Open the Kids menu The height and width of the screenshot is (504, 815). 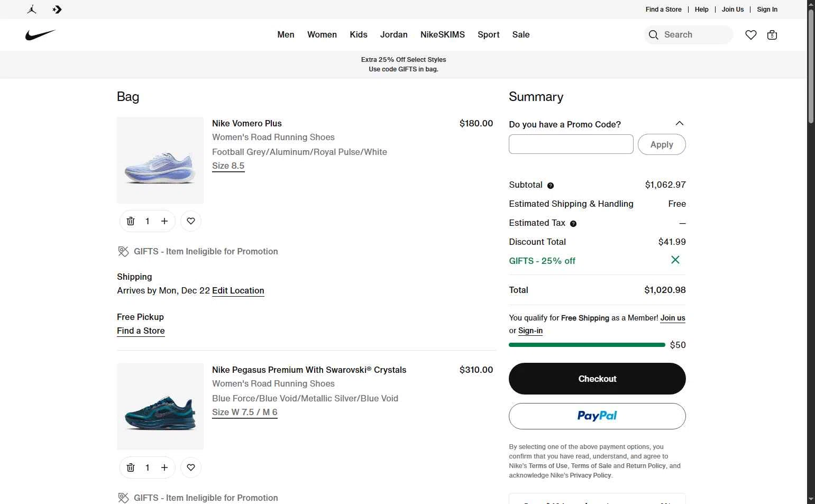point(359,34)
